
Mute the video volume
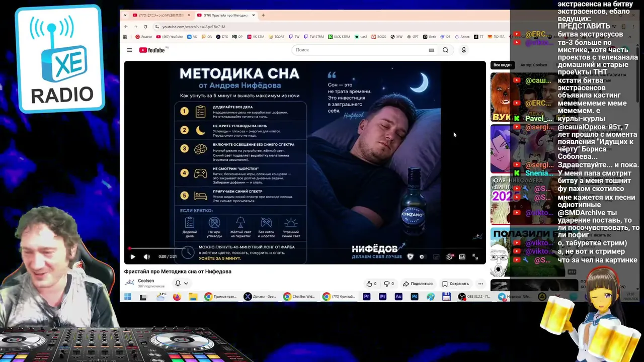pos(147,257)
